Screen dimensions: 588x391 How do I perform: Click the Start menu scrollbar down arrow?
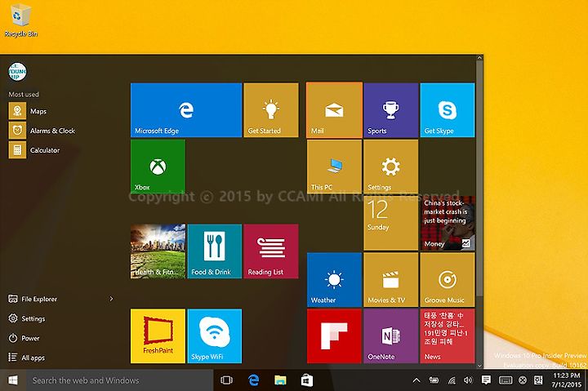tap(479, 366)
